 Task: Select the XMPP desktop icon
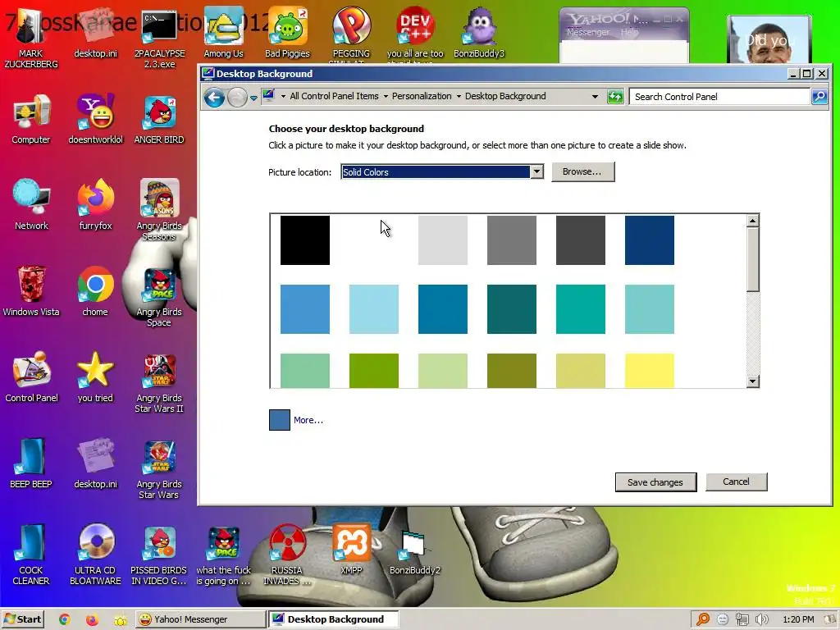[351, 550]
